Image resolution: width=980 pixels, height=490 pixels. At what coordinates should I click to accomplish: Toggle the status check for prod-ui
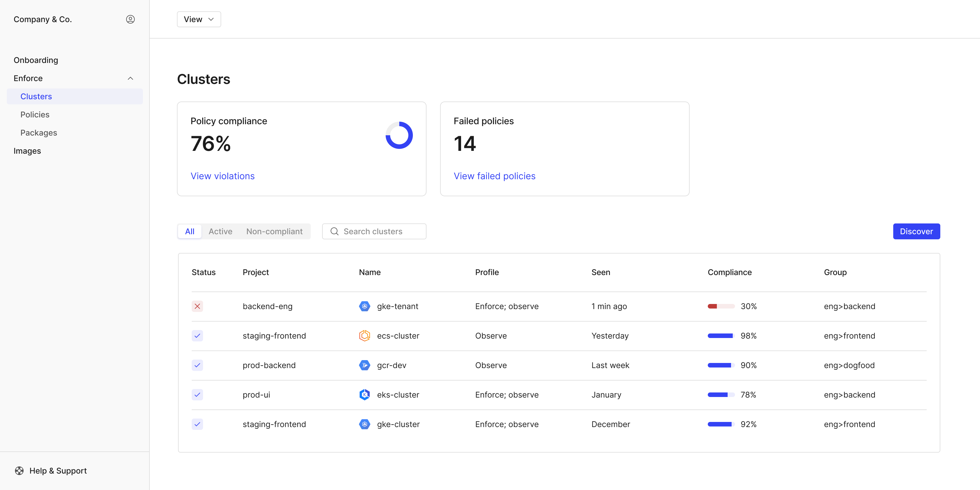(x=197, y=394)
